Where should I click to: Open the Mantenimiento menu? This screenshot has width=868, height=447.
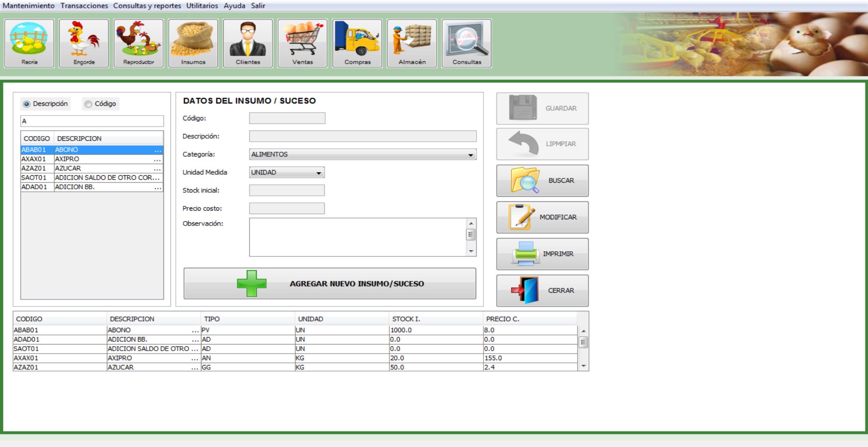29,6
